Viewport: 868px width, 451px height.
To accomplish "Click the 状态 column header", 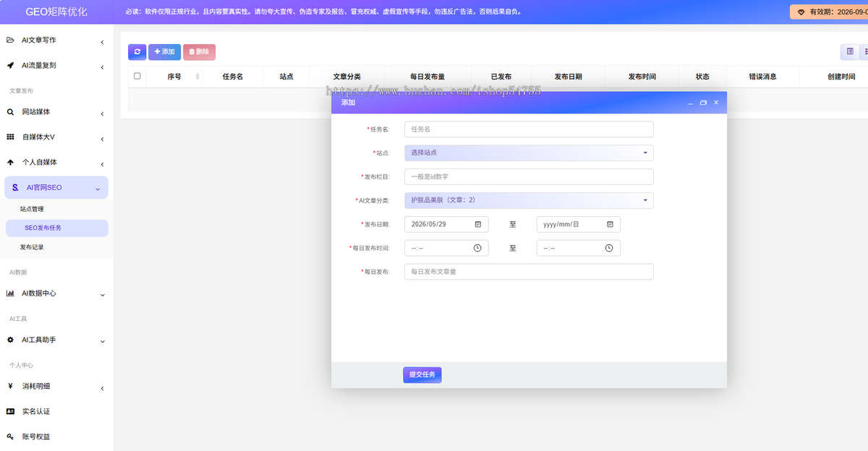I will [x=702, y=77].
